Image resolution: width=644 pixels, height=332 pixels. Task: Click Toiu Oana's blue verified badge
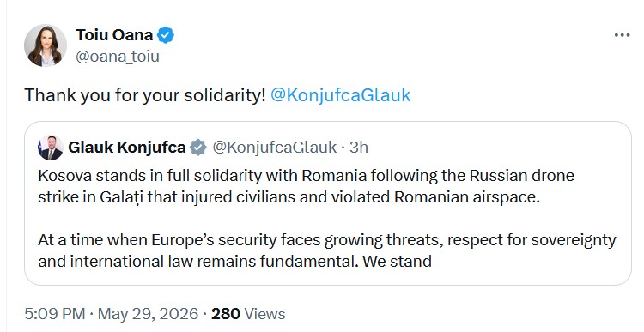tap(166, 35)
